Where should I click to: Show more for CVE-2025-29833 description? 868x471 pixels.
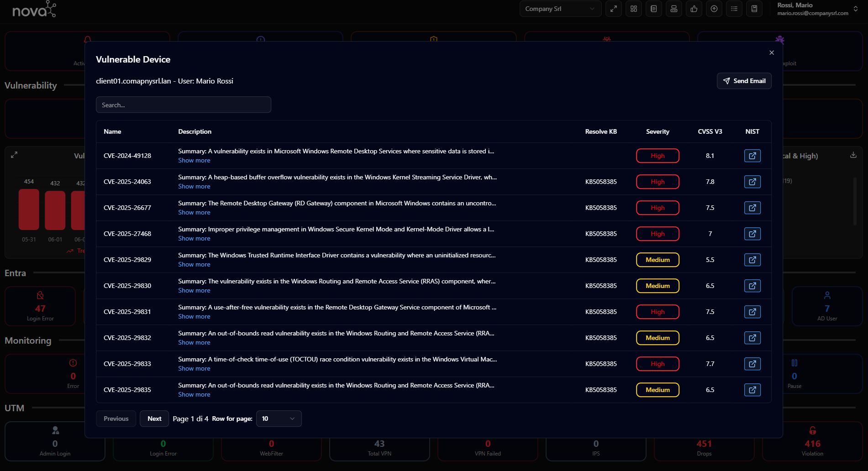coord(194,368)
